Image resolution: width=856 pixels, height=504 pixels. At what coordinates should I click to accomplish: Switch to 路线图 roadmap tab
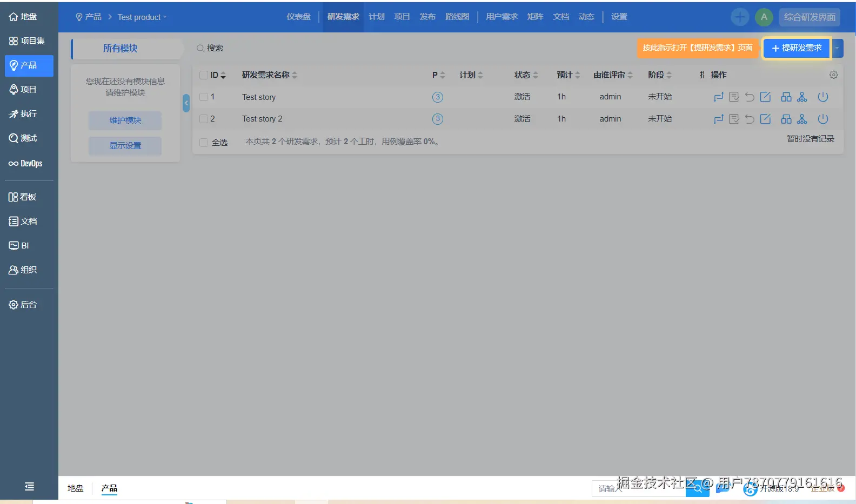click(x=457, y=17)
